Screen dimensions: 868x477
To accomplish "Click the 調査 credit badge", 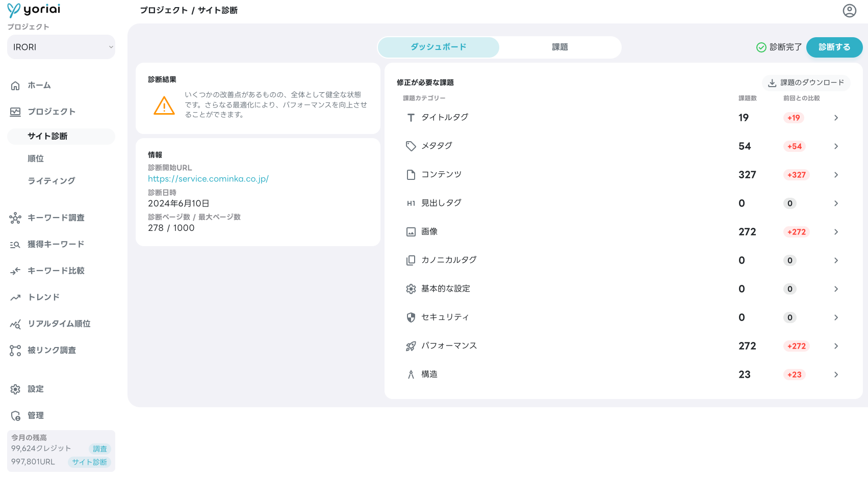I will pyautogui.click(x=100, y=449).
